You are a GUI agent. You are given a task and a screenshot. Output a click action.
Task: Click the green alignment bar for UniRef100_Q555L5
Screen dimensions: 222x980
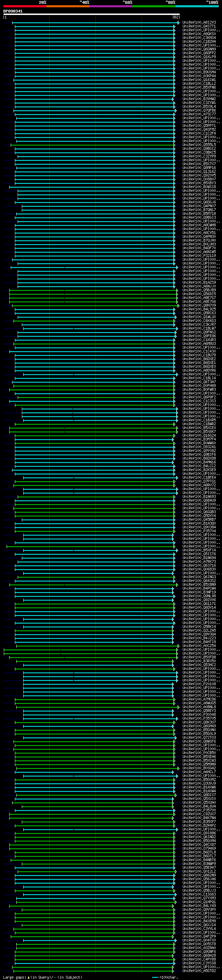tap(93, 145)
